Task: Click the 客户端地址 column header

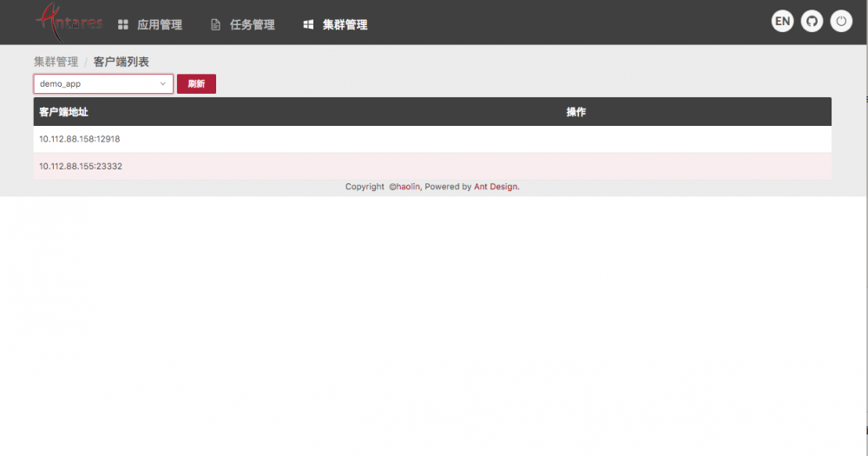Action: [x=63, y=112]
